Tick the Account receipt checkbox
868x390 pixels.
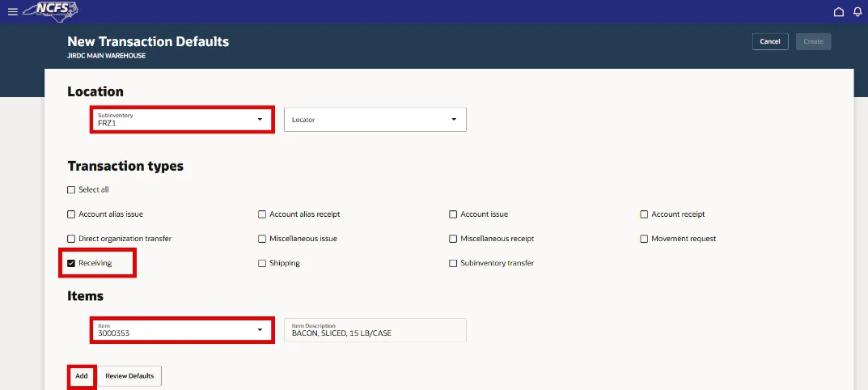tap(644, 214)
